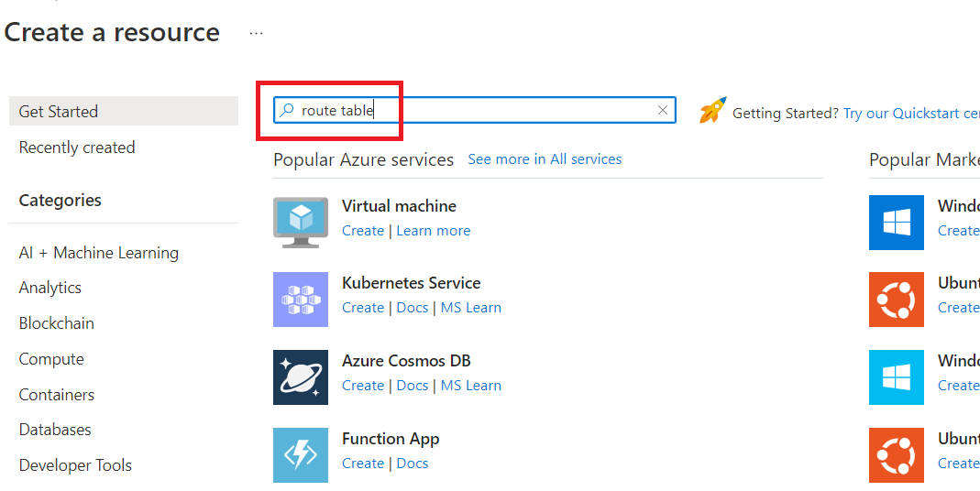Open Docs link for Kubernetes Service
Image resolution: width=980 pixels, height=491 pixels.
(413, 308)
